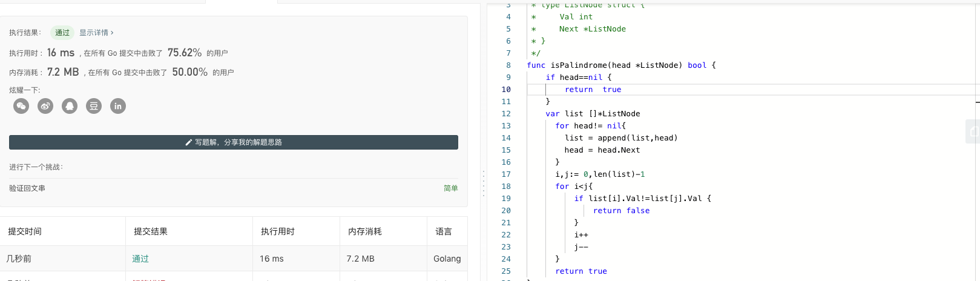Screen dimensions: 980x281
Task: Open the 通过 submission result link
Action: (140, 259)
